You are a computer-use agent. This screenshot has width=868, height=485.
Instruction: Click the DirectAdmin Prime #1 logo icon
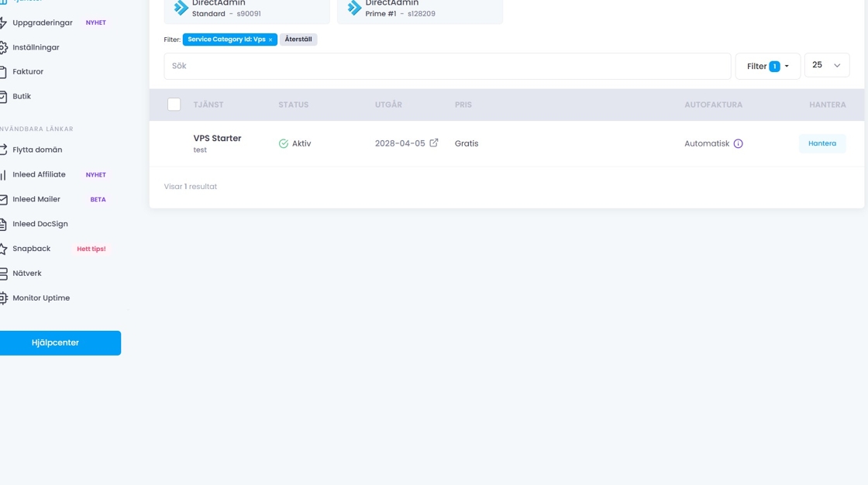pyautogui.click(x=355, y=8)
